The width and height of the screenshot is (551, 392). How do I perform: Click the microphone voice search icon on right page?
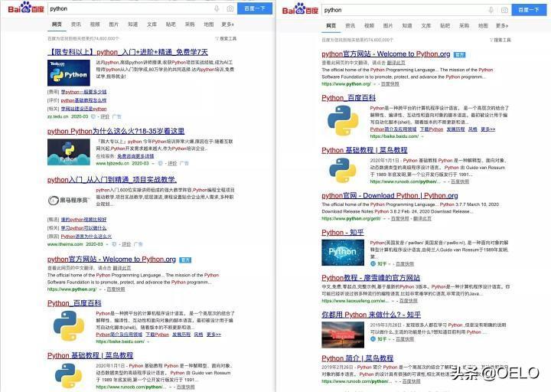(491, 10)
